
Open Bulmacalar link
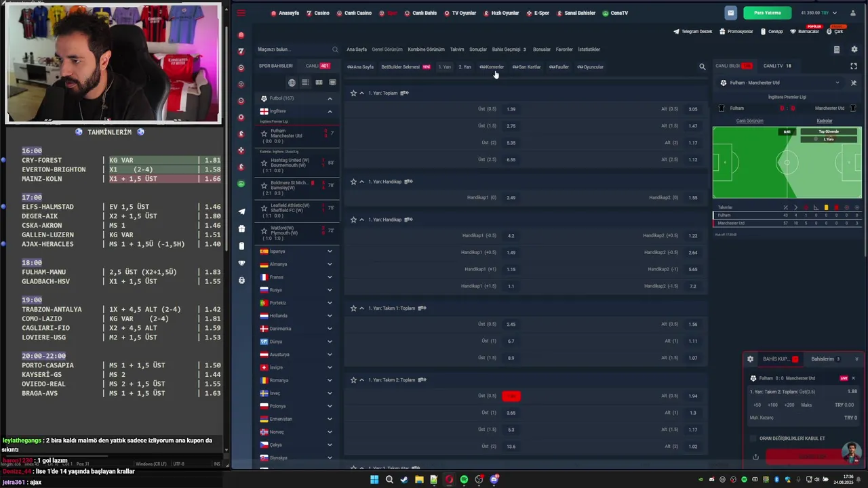[x=805, y=31]
